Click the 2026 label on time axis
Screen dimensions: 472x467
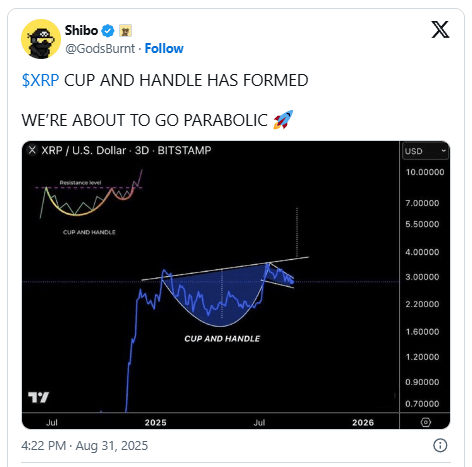363,423
